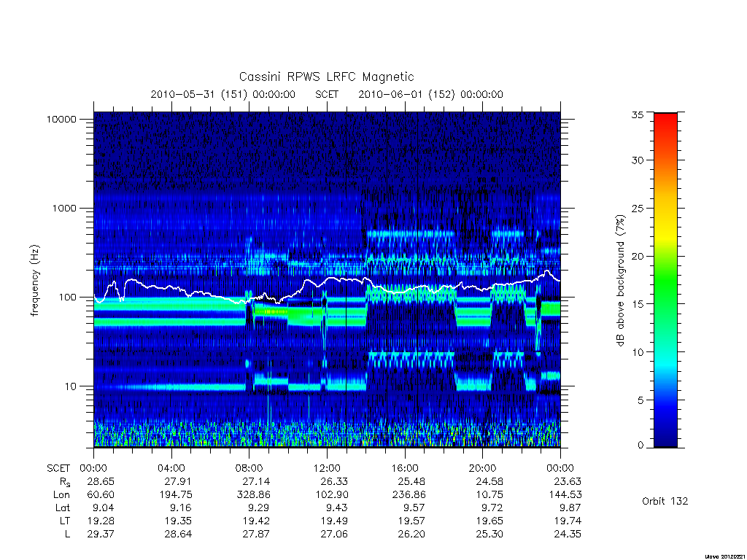Click the 25 value on color scale
The height and width of the screenshot is (560, 747).
click(637, 208)
